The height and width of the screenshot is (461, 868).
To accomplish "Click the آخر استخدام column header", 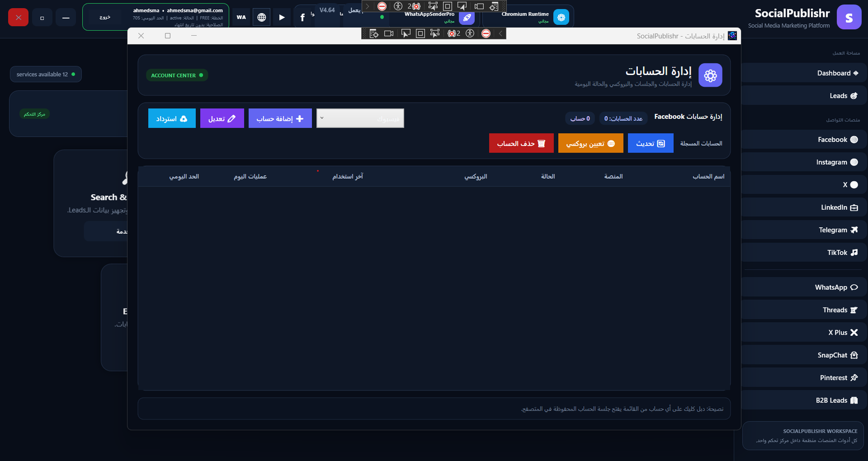I will point(348,177).
